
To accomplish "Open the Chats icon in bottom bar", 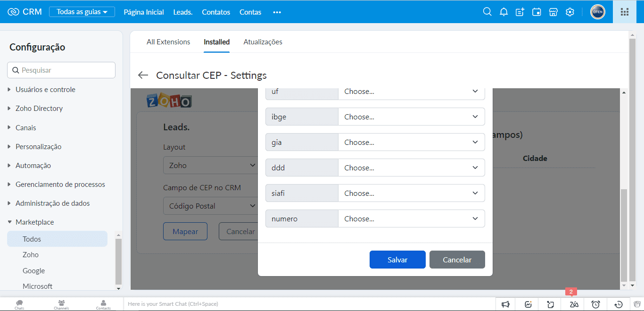I will [19, 304].
